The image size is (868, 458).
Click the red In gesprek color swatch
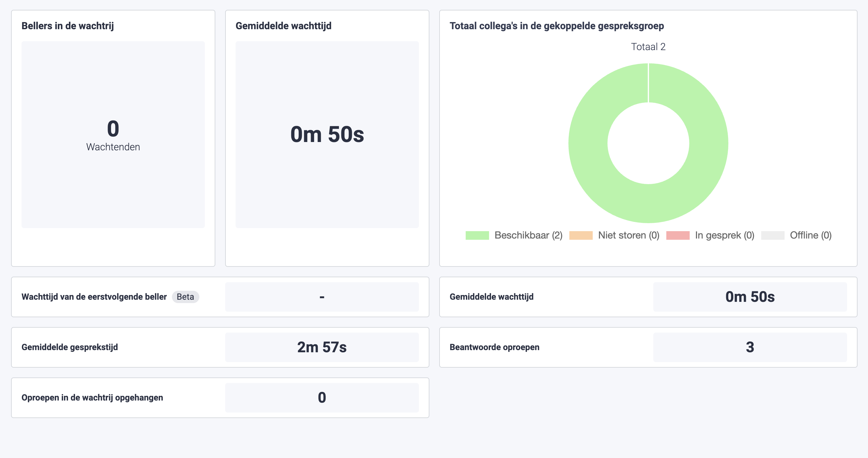click(678, 235)
